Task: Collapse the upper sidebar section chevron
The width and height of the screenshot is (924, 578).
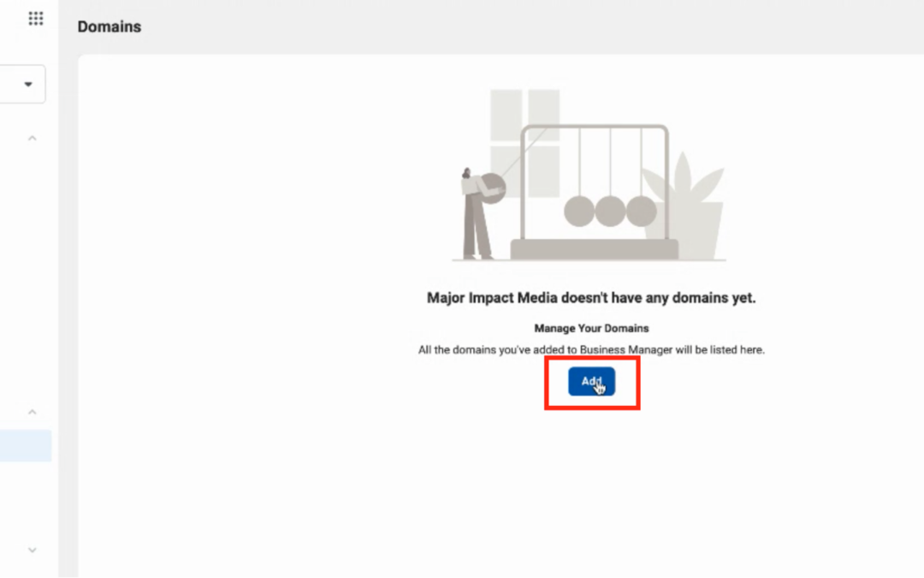Action: point(33,139)
